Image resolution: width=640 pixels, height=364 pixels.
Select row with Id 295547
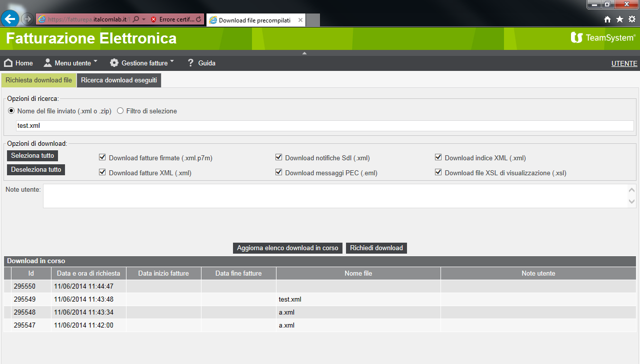[x=320, y=326]
